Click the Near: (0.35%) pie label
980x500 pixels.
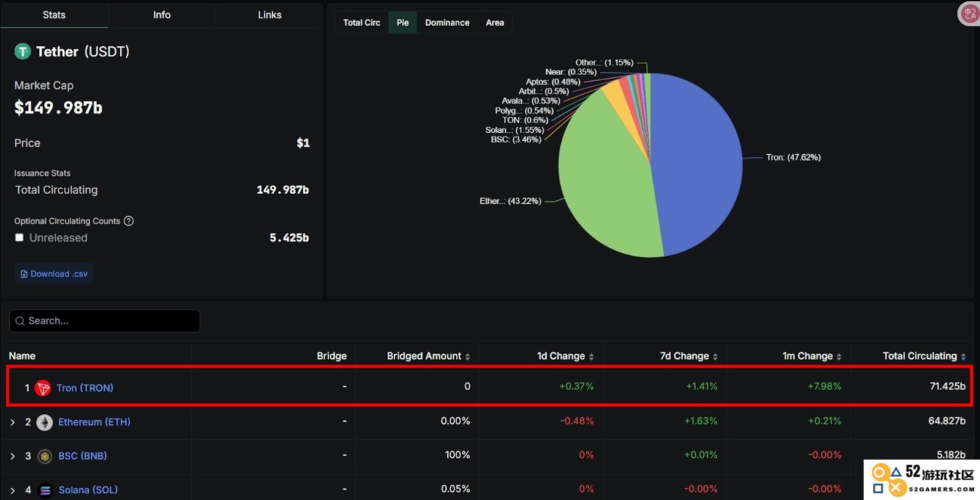pos(571,72)
